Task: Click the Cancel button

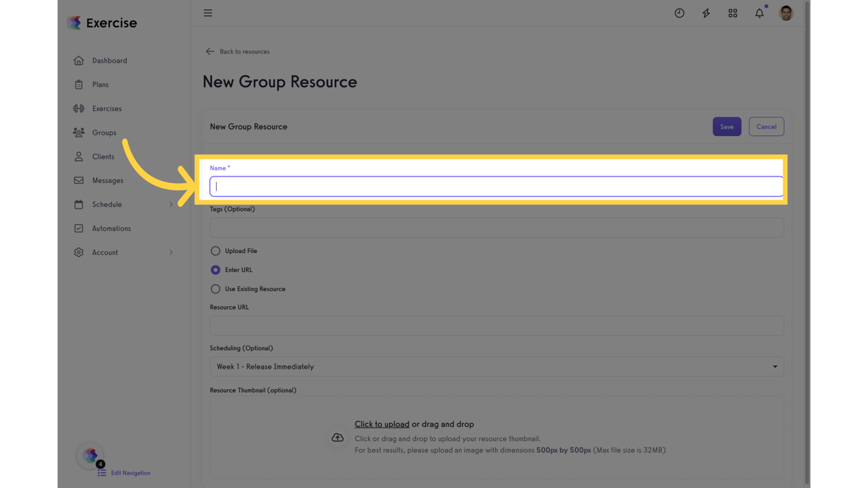Action: [x=766, y=126]
